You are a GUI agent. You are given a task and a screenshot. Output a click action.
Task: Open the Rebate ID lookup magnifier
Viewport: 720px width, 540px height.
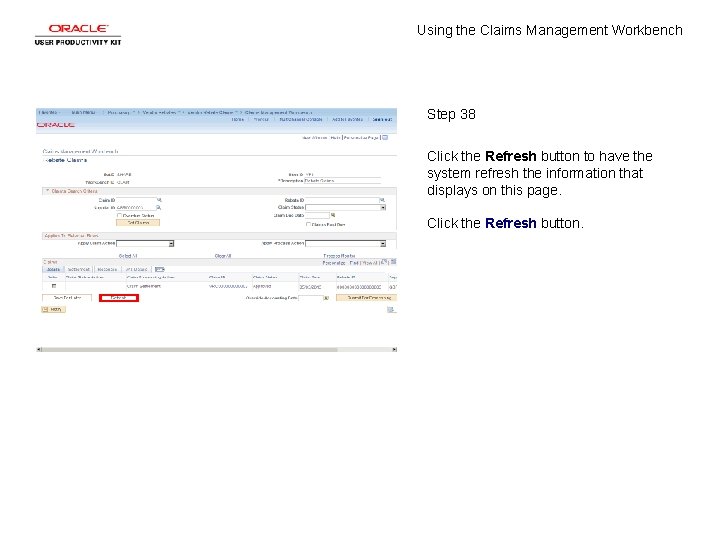point(382,200)
